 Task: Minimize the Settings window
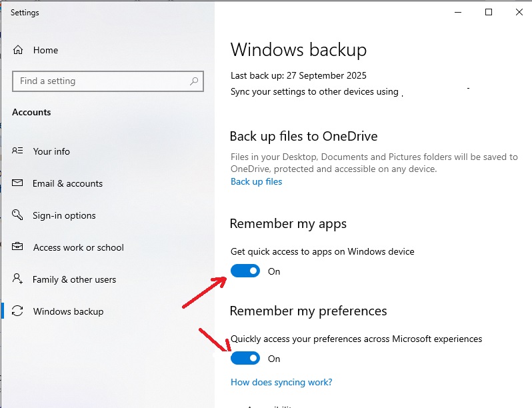[458, 12]
